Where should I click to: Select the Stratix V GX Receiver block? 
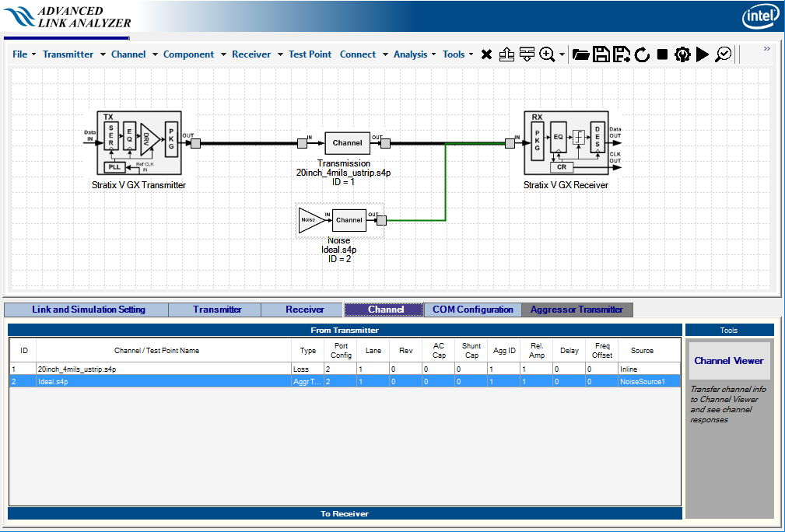pyautogui.click(x=566, y=144)
